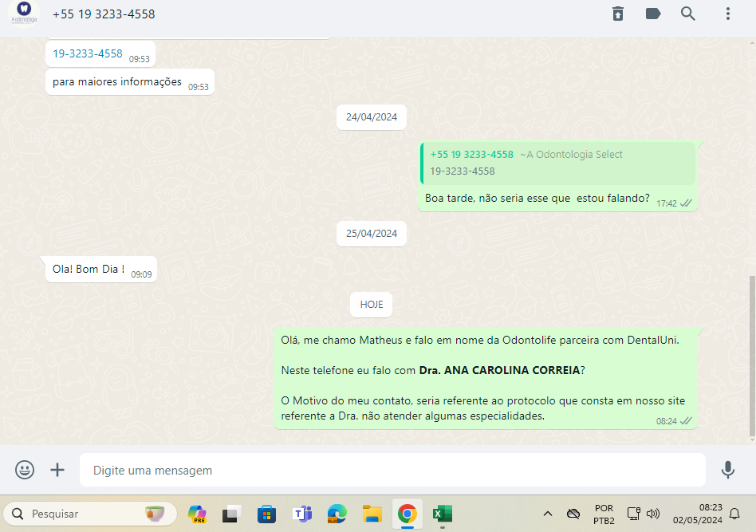Viewport: 756px width, 532px height.
Task: Click the plus attach button
Action: (57, 469)
